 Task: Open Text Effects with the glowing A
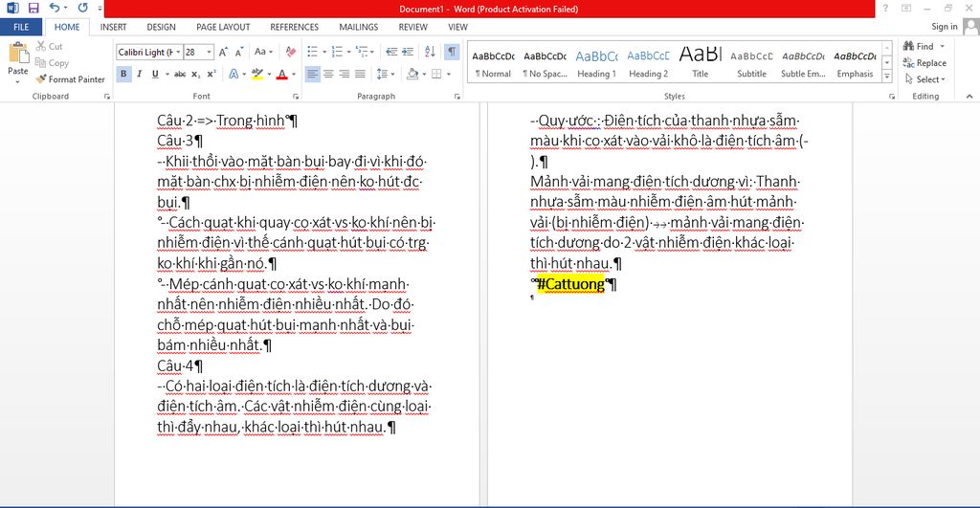234,74
